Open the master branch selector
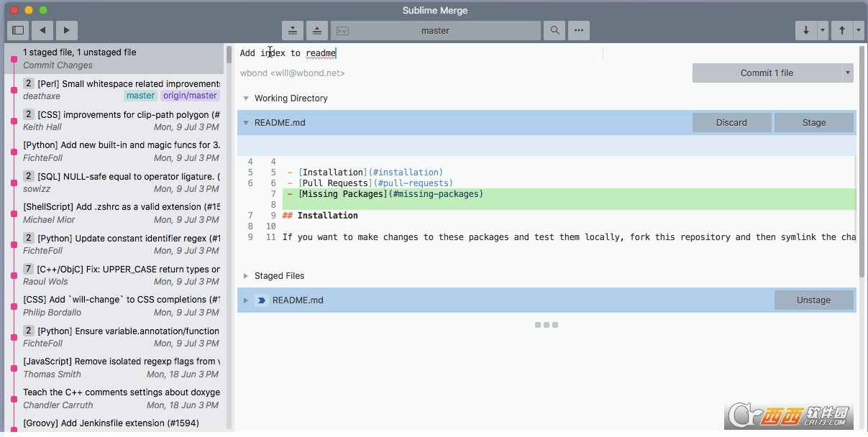This screenshot has width=868, height=437. point(436,30)
